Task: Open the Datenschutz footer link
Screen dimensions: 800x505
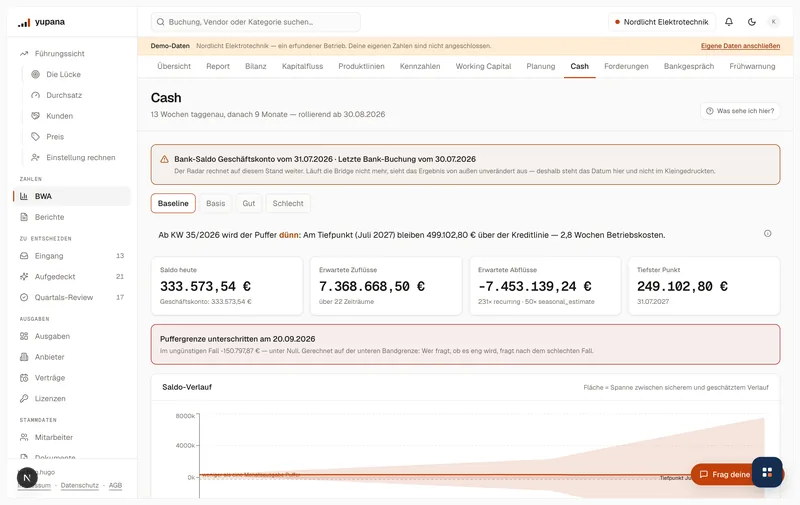Action: tap(80, 486)
